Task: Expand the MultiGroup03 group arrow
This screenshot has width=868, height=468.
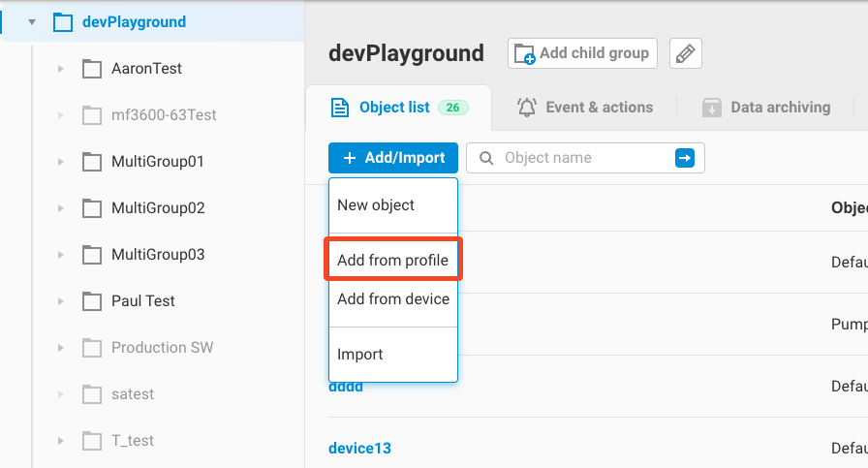Action: click(x=60, y=255)
